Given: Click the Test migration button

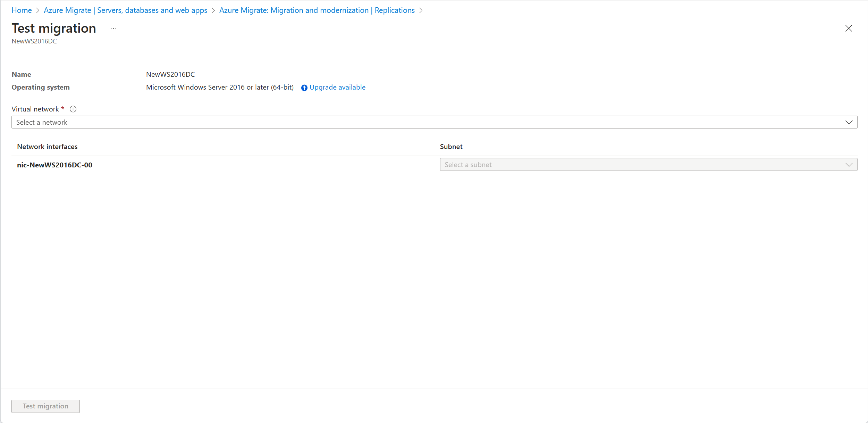Looking at the screenshot, I should 45,406.
